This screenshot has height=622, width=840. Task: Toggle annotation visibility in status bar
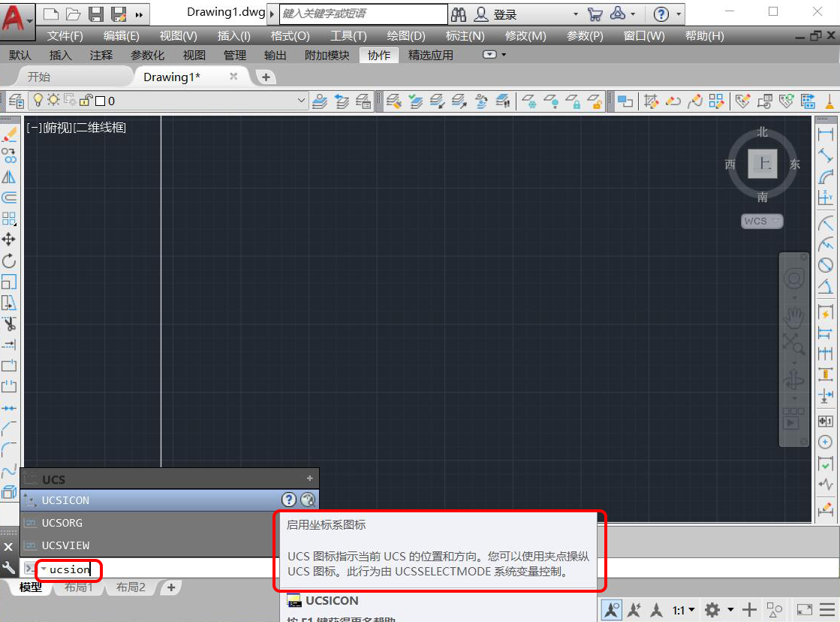point(634,610)
